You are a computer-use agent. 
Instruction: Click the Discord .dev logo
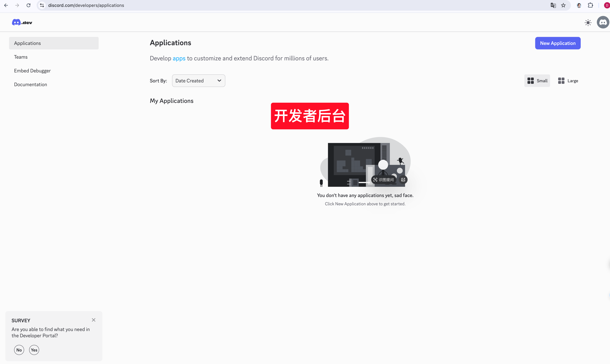[x=22, y=23]
